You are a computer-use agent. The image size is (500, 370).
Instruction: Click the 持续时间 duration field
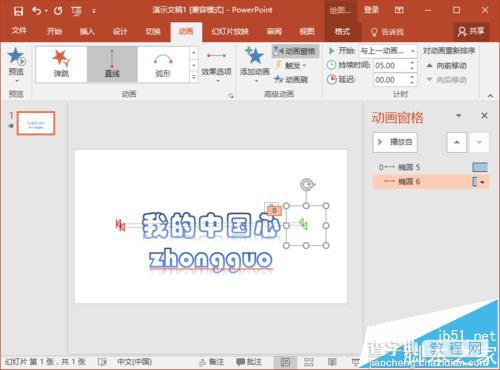tap(391, 65)
